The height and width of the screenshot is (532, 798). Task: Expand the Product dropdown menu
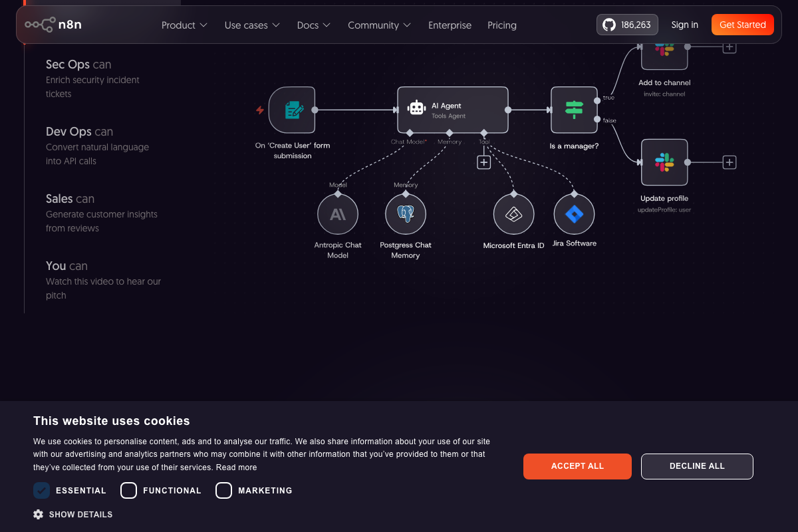pyautogui.click(x=184, y=25)
